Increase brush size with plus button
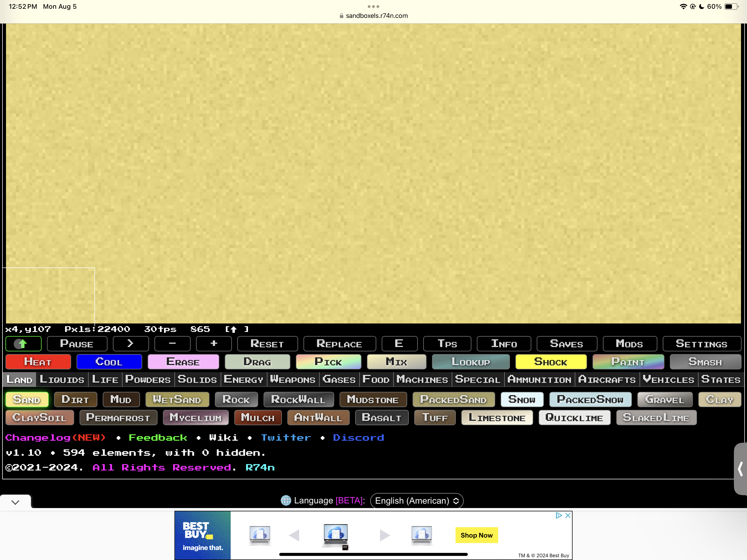Viewport: 747px width, 560px height. coord(214,344)
